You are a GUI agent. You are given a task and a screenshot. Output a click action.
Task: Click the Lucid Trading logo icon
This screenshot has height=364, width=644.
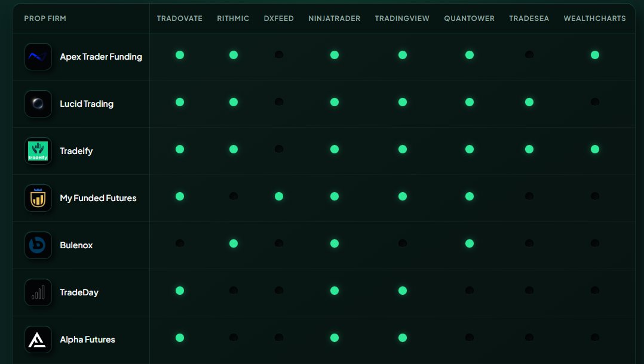(38, 104)
